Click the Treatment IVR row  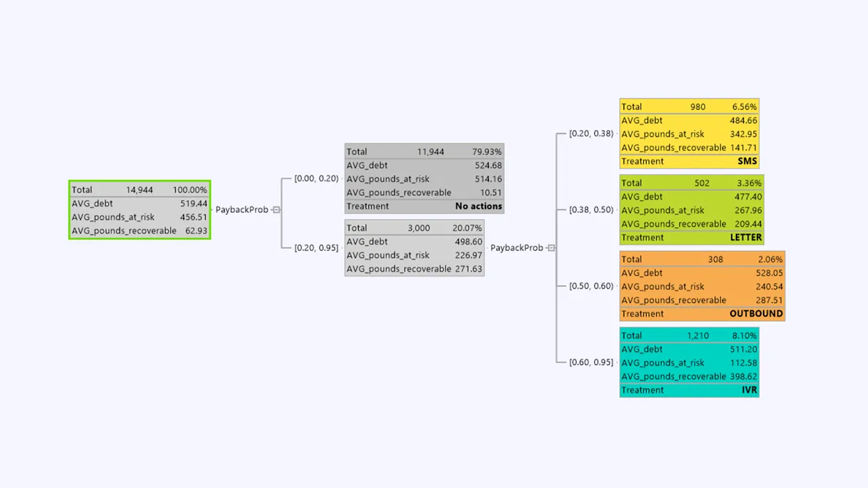(x=689, y=390)
